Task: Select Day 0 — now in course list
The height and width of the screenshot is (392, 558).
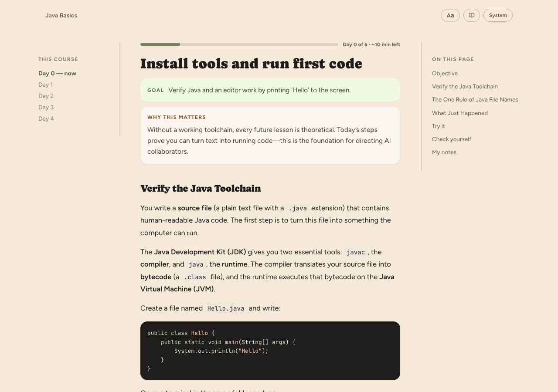Action: [x=58, y=73]
